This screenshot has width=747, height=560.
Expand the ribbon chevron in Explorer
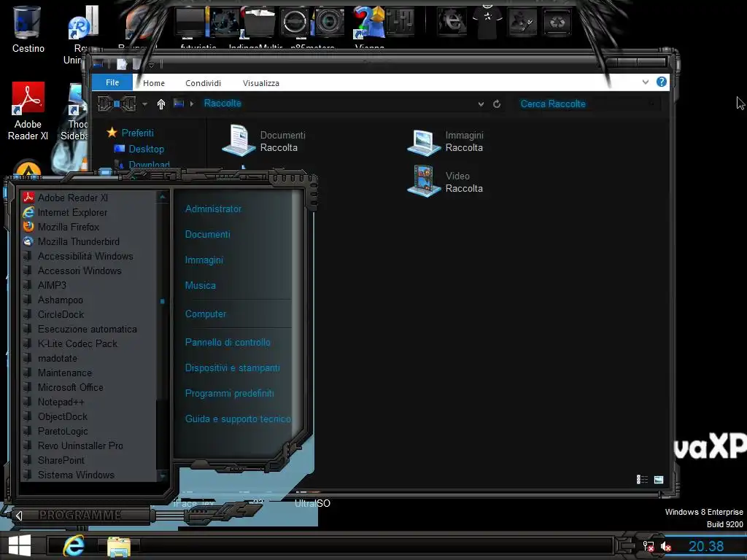click(646, 82)
